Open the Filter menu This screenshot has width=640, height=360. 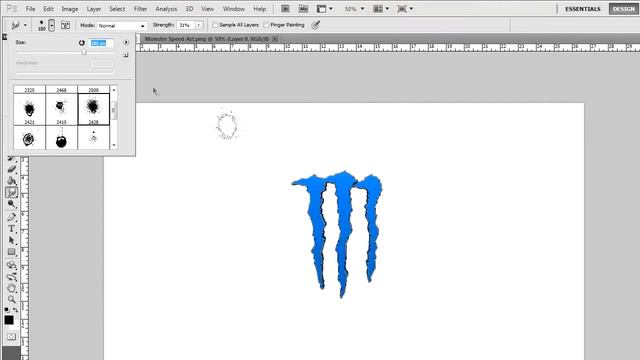pos(140,9)
